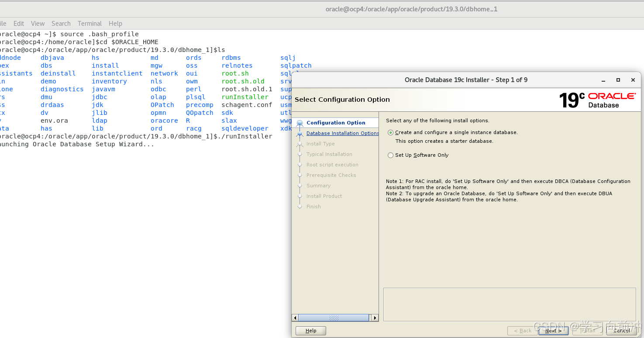Select "Create and configure a single instance database"

click(x=390, y=133)
